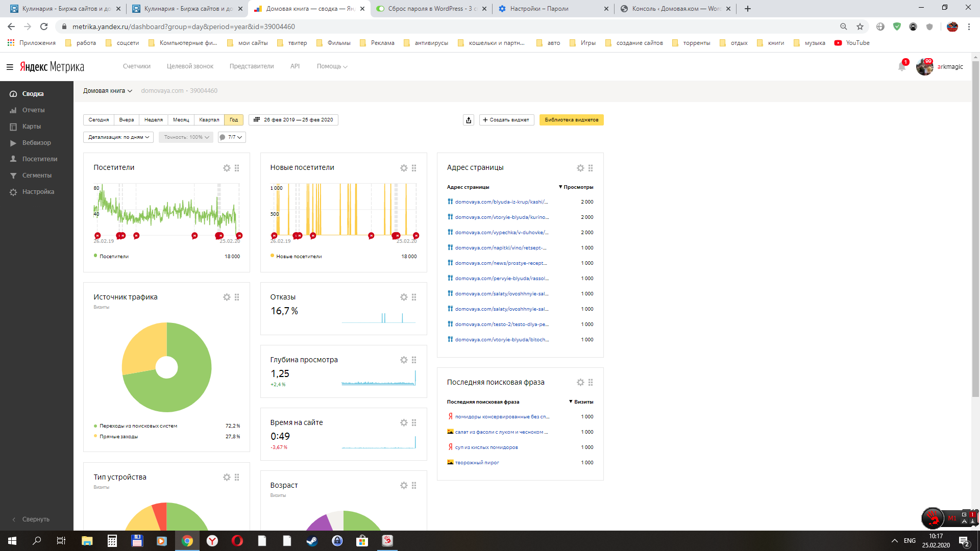Open Chrome in the Windows taskbar

coord(187,541)
